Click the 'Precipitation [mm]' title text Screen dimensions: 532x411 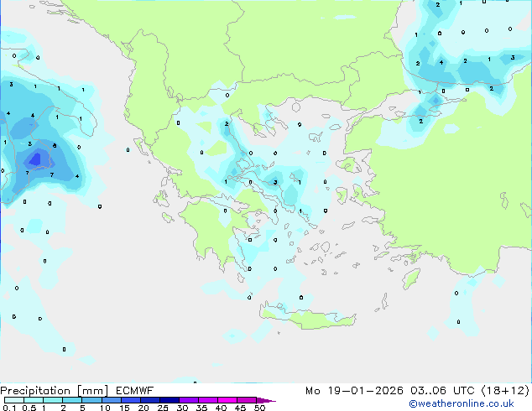click(55, 391)
